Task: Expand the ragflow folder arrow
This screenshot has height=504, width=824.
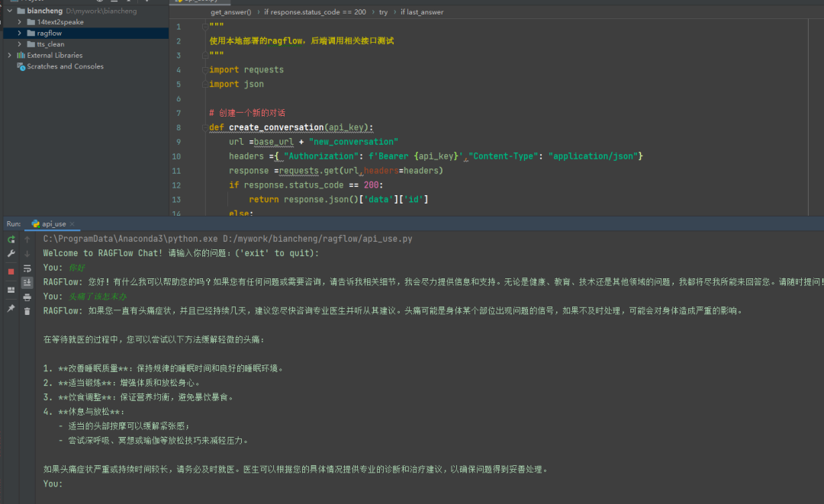Action: pyautogui.click(x=19, y=33)
